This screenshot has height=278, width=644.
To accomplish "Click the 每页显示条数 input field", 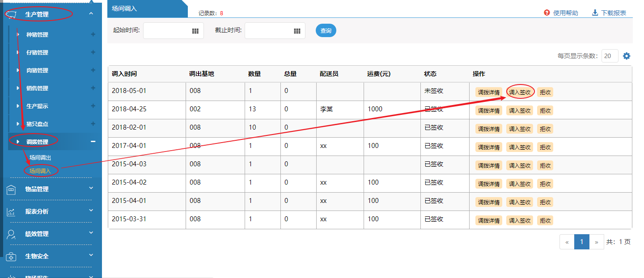I will pos(610,56).
